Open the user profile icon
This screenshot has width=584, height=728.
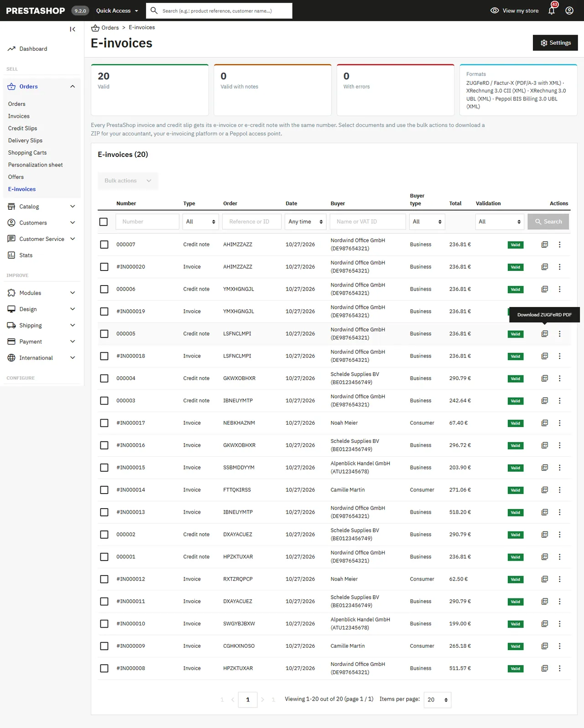point(569,10)
